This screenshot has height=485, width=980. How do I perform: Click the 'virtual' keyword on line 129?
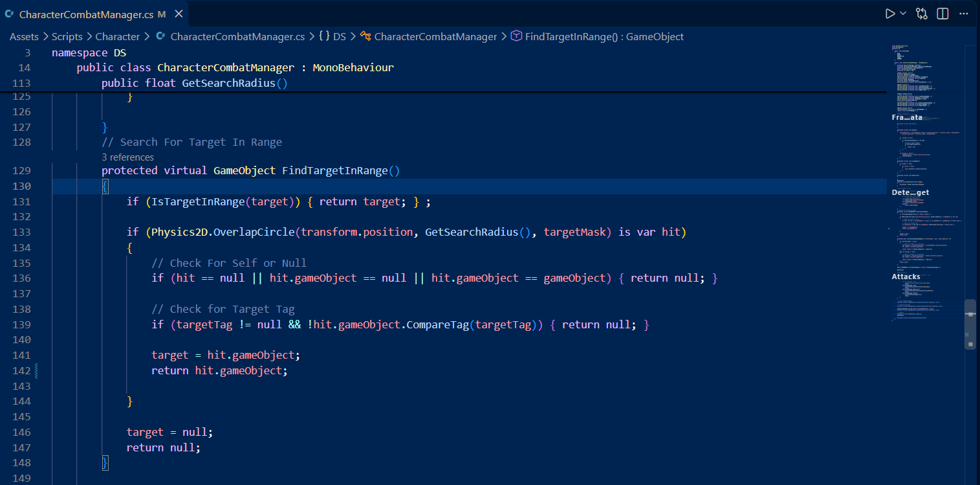tap(186, 171)
